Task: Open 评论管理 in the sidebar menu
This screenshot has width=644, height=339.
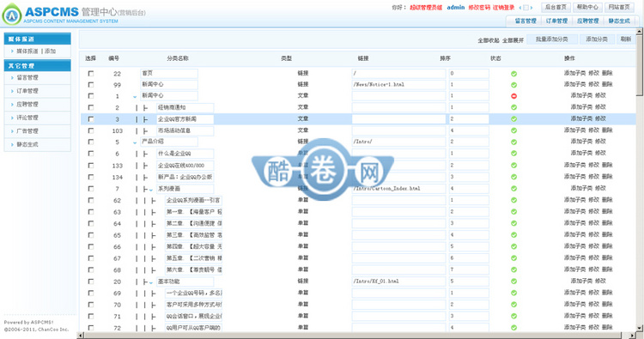Action: pos(27,118)
